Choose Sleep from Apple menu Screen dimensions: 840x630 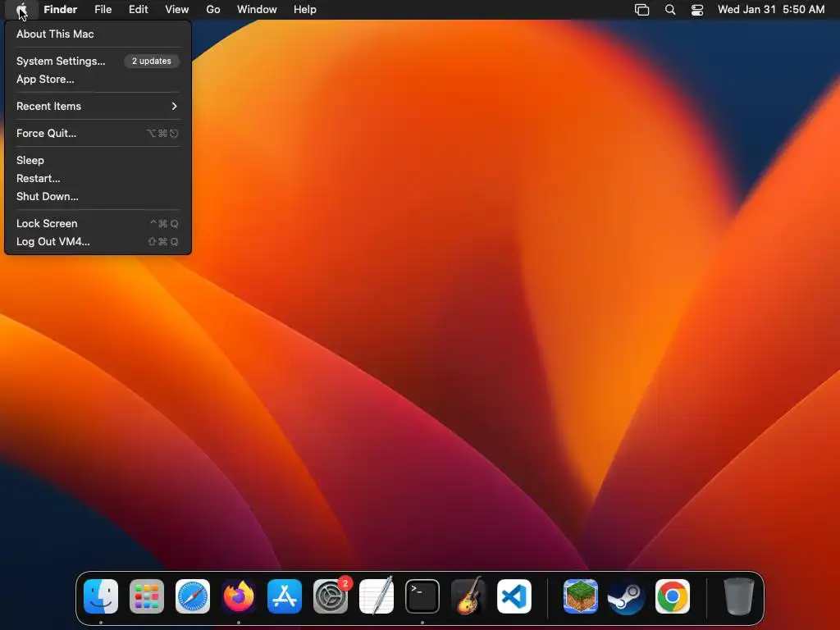98,160
